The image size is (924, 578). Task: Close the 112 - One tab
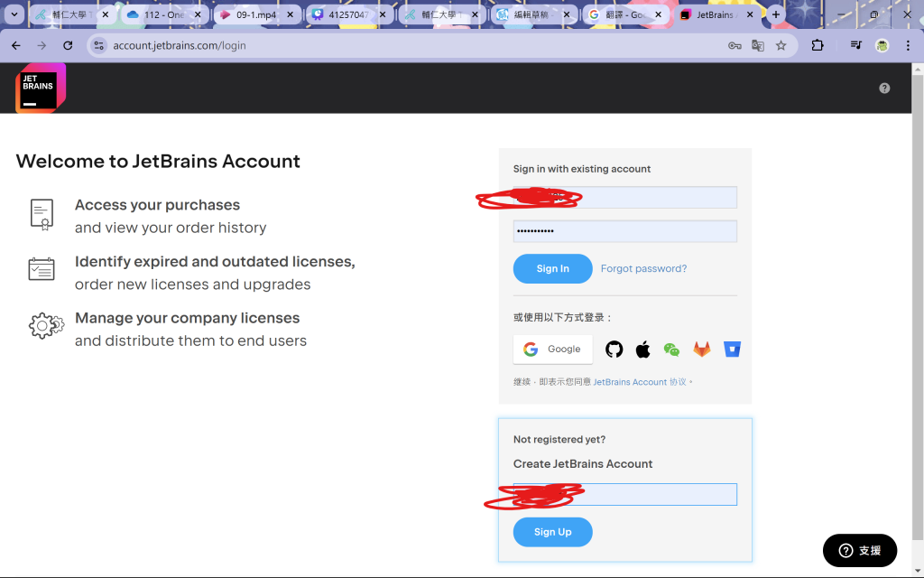tap(198, 14)
